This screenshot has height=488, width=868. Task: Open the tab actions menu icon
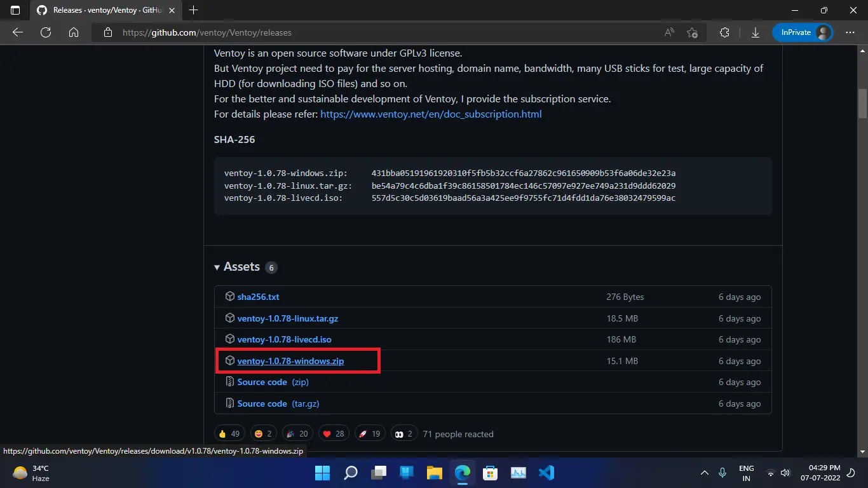point(15,10)
